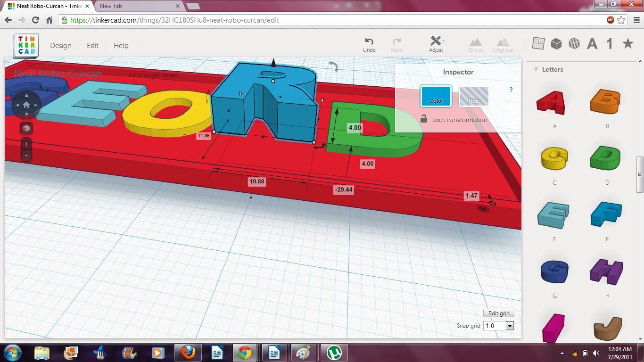Open the Geometric shapes category cube icon
This screenshot has height=362, width=644.
(556, 43)
